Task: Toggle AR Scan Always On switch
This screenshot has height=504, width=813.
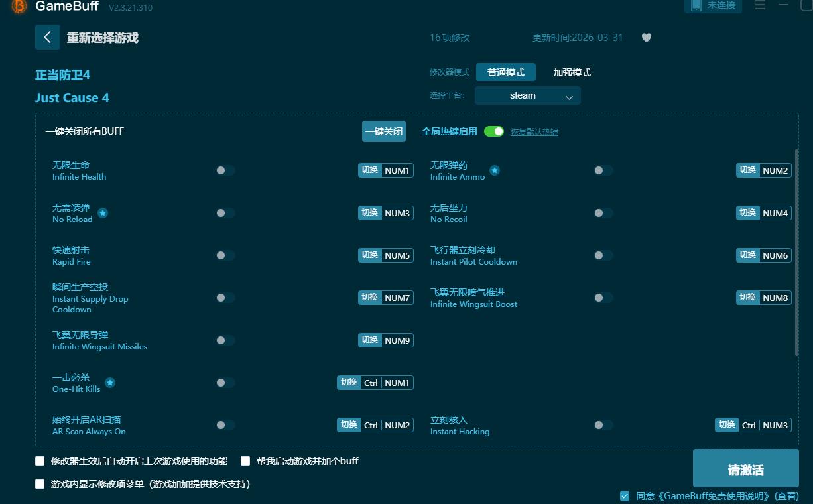Action: click(225, 425)
